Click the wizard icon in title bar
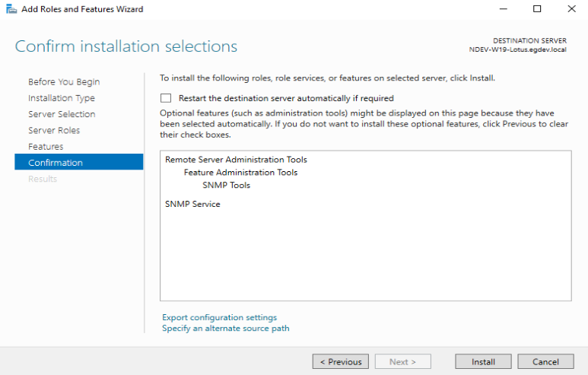Viewport: 588px width, 375px height. [x=11, y=9]
